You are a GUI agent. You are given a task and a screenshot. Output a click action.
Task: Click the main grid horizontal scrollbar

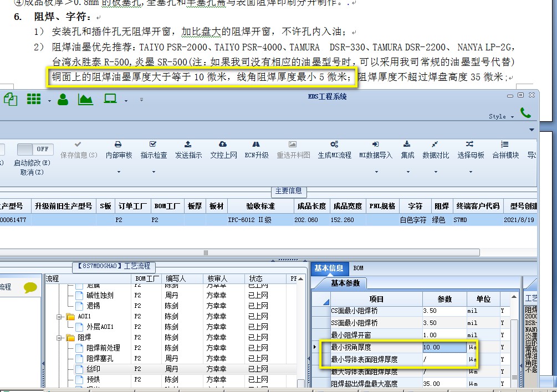(x=240, y=252)
